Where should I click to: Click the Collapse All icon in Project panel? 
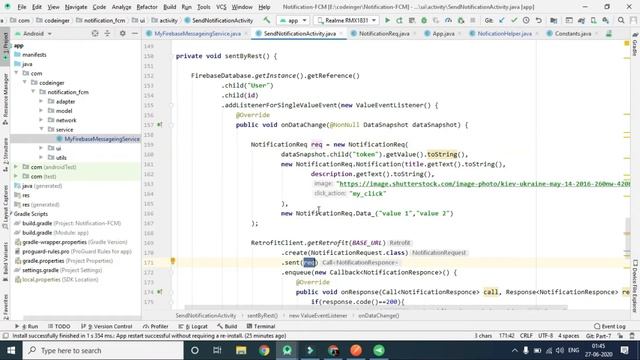(x=107, y=33)
